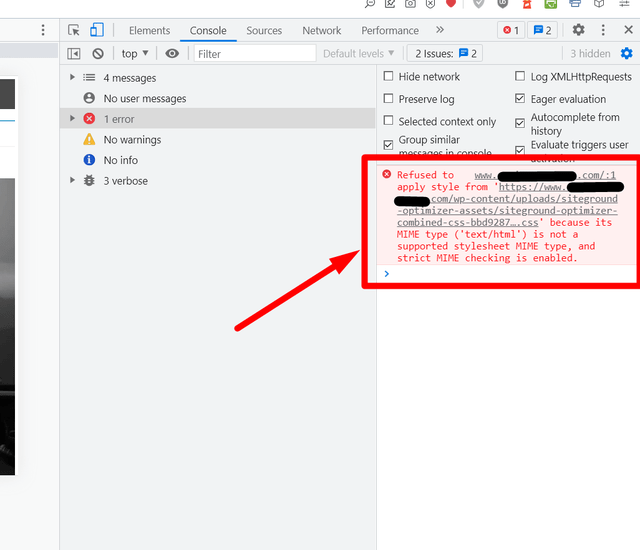Click the red error icon beside Refused message

(387, 175)
